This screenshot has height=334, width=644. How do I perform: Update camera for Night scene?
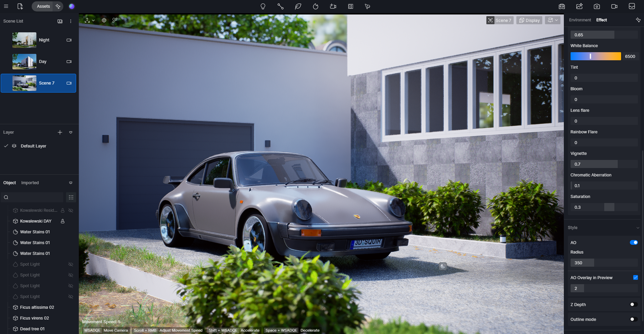coord(69,40)
